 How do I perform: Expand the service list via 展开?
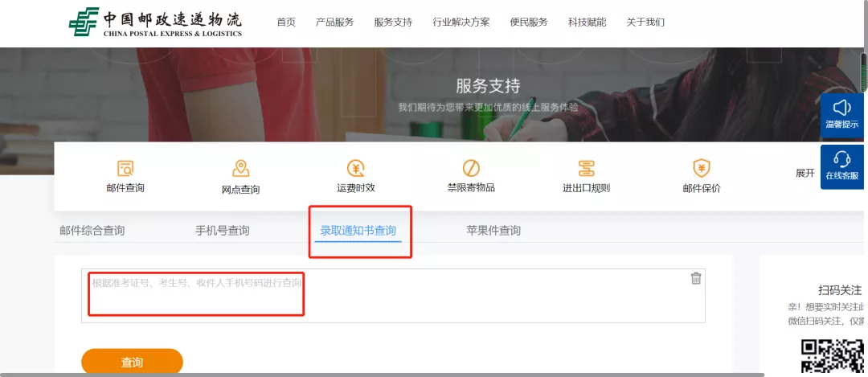(805, 173)
